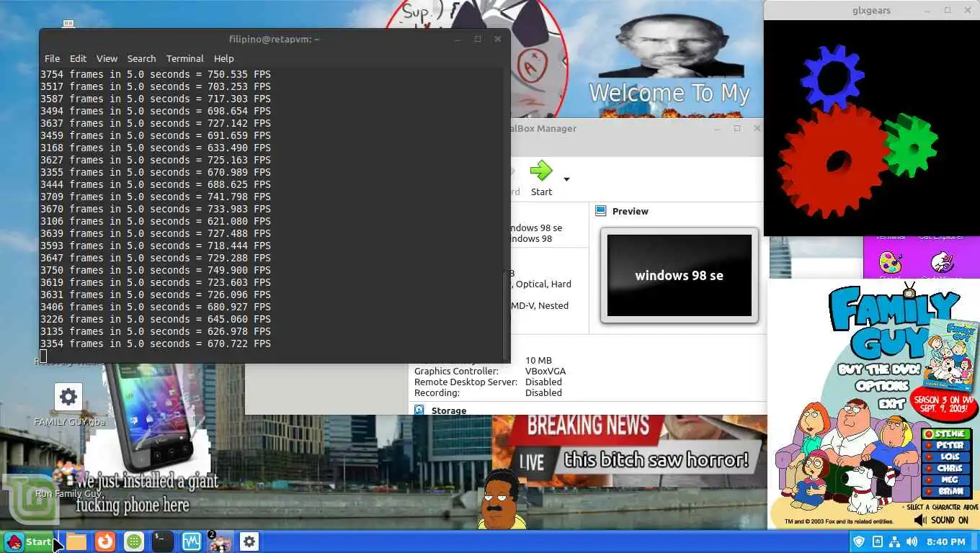Click the grouped taskbar icon with badge 2

[x=220, y=541]
